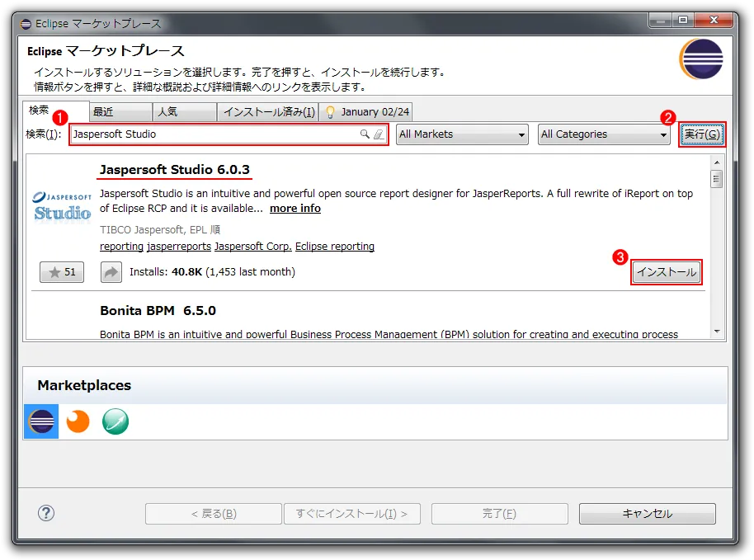
Task: Close the Eclipse マーケットプレース window
Action: tap(714, 20)
